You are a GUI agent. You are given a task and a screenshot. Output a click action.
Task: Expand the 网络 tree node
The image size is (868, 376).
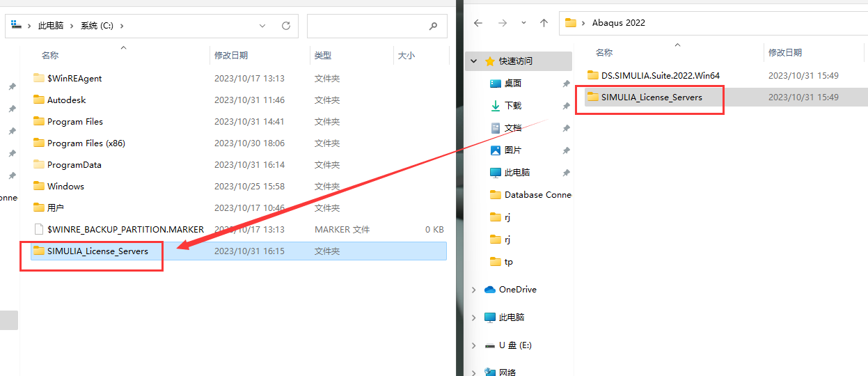(x=474, y=373)
